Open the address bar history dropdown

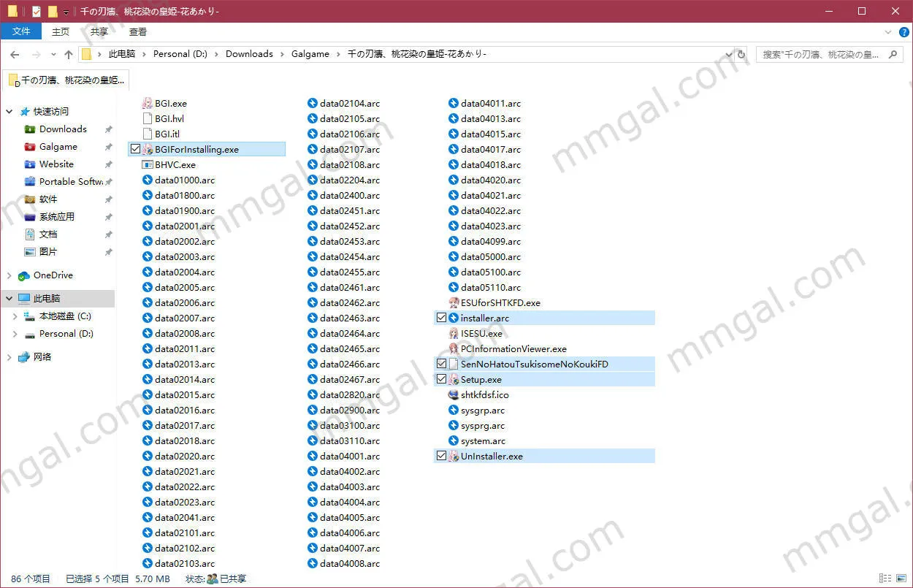[729, 54]
